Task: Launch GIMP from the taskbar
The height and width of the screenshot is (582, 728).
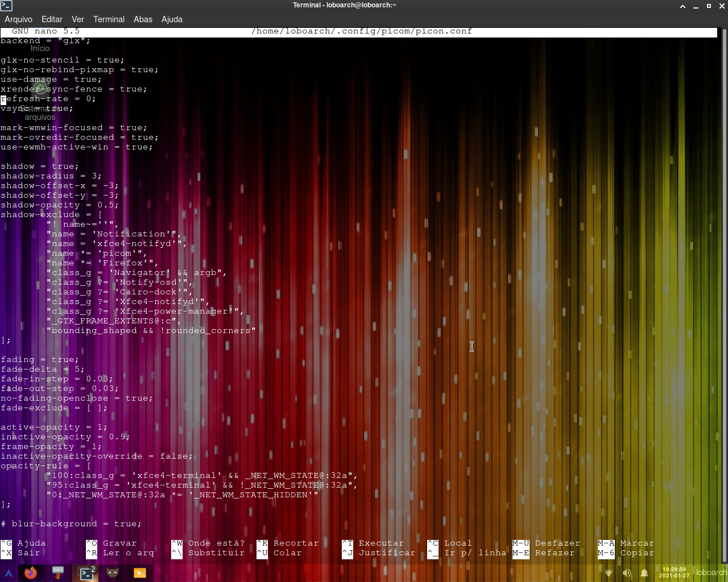Action: [x=113, y=573]
